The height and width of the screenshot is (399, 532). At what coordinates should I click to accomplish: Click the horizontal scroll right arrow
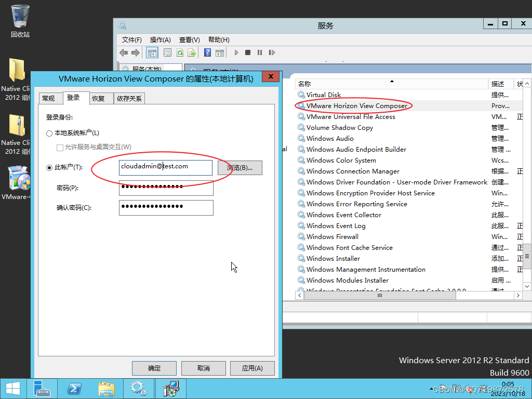click(518, 296)
